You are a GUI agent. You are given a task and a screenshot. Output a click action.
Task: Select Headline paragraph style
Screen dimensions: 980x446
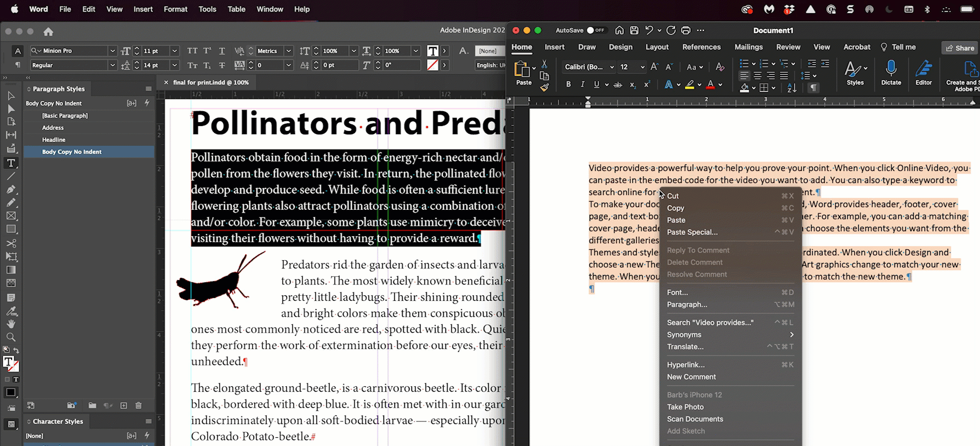(89, 140)
